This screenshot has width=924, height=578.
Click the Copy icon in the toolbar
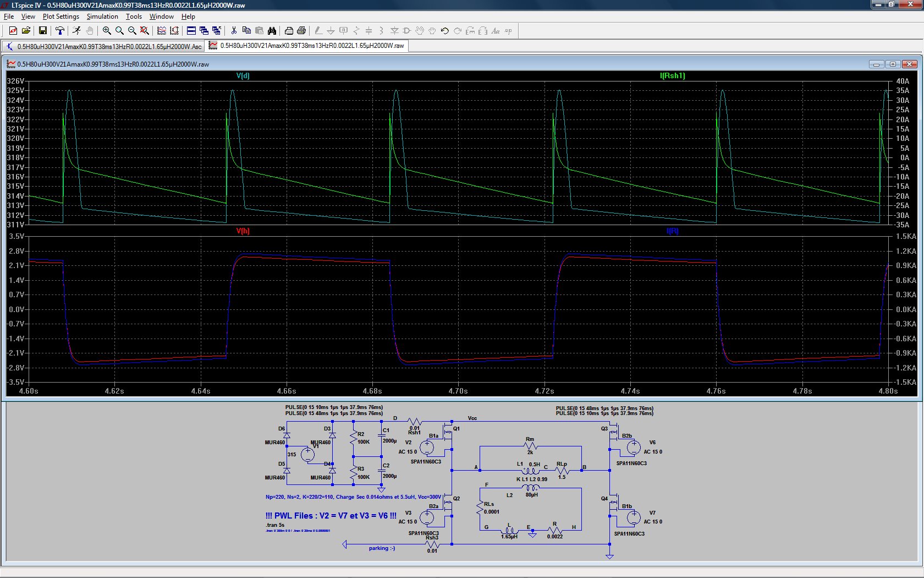(x=246, y=31)
